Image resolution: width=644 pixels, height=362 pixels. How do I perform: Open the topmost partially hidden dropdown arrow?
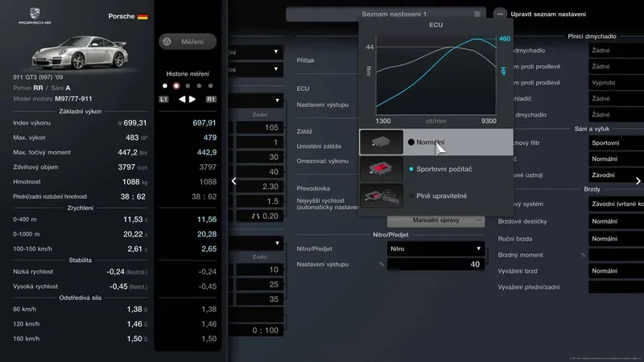pyautogui.click(x=276, y=51)
